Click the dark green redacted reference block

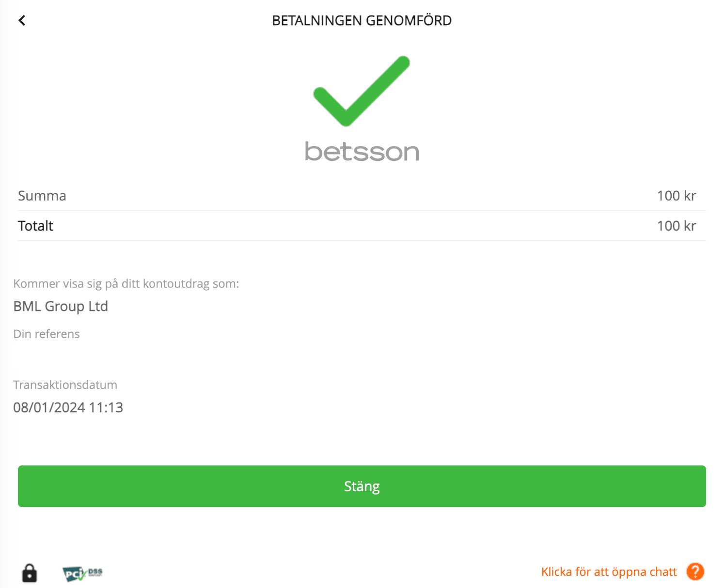click(x=115, y=356)
